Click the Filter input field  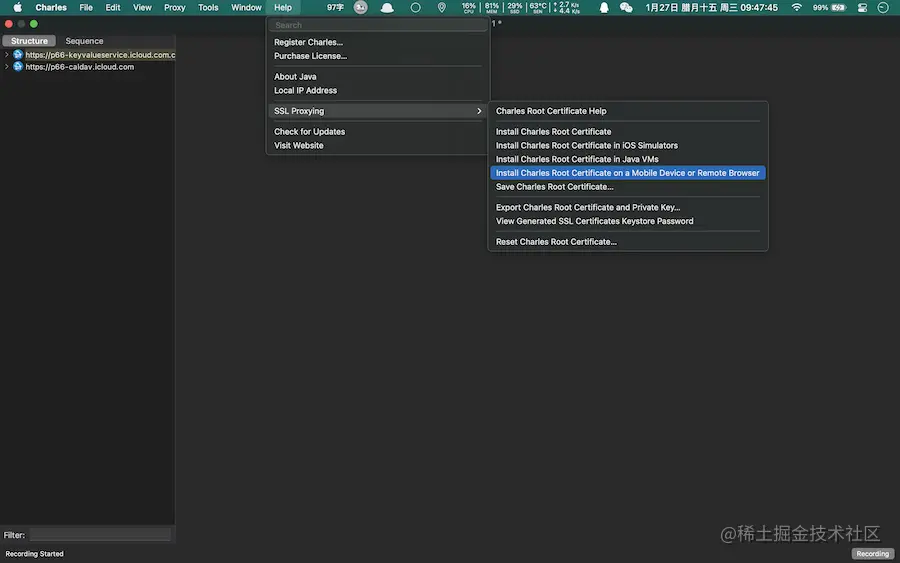pyautogui.click(x=100, y=535)
